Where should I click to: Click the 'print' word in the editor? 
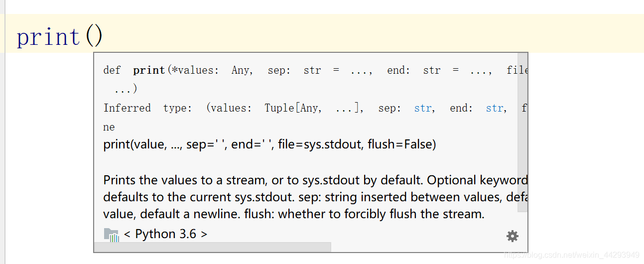coord(48,37)
